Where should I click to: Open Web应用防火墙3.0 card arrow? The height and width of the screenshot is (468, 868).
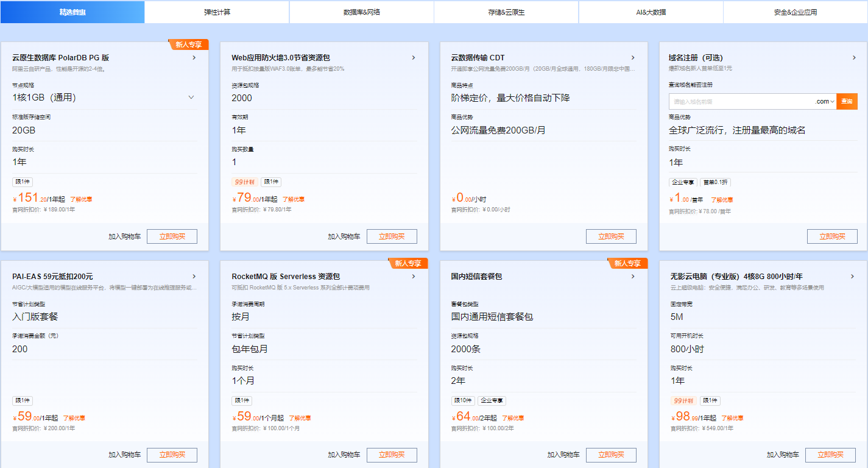point(413,58)
